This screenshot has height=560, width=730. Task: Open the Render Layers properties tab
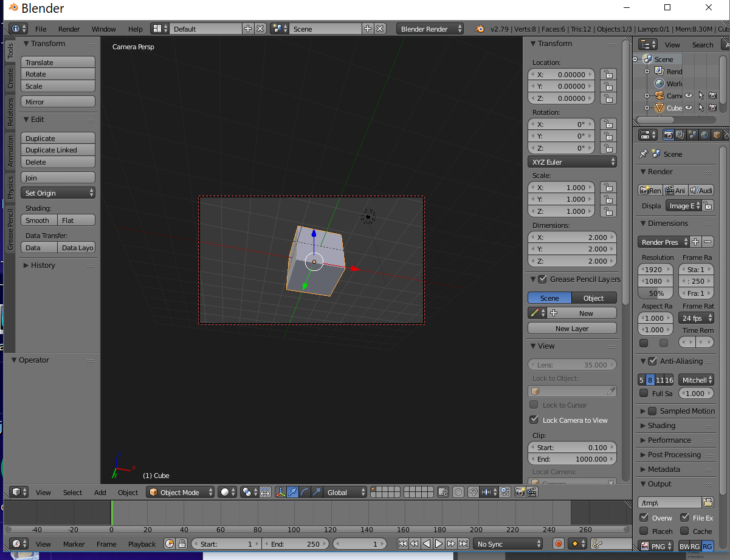point(680,135)
